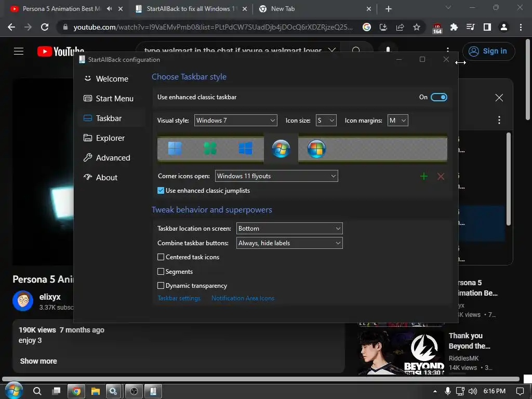Open File Explorer from taskbar

coord(96,391)
